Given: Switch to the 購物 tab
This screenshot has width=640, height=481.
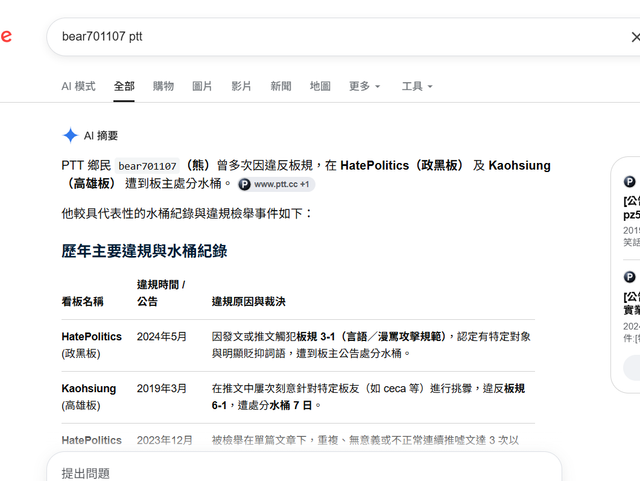Looking at the screenshot, I should tap(163, 86).
